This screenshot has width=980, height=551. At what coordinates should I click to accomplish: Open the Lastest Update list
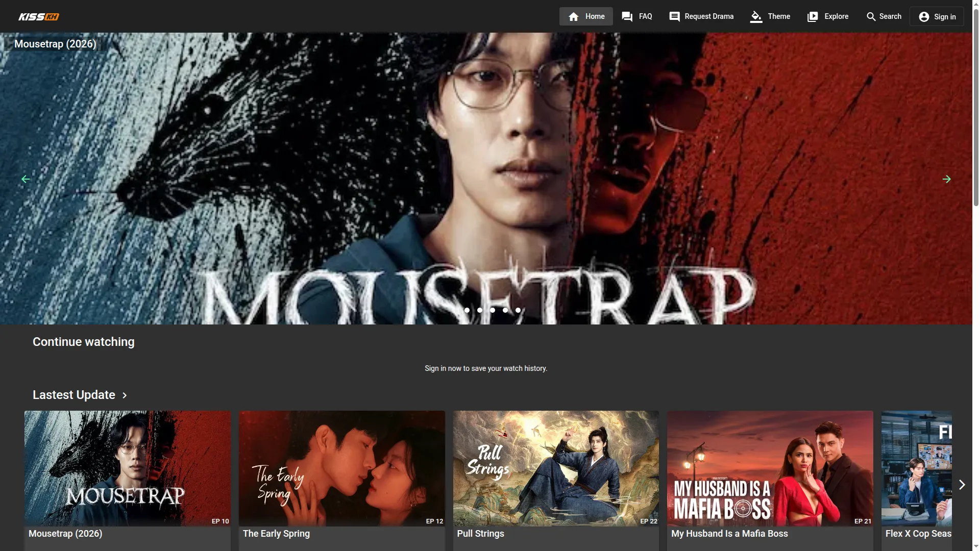[x=80, y=395]
